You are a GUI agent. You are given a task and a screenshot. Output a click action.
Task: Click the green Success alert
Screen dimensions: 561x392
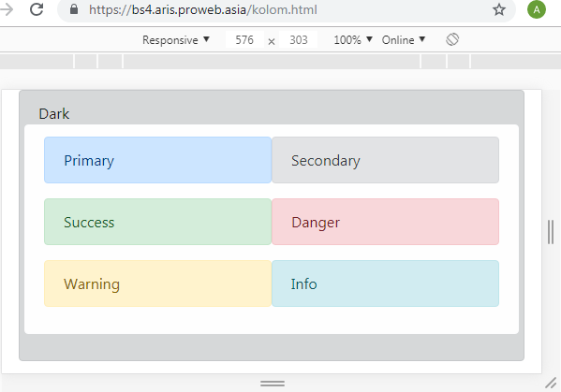pyautogui.click(x=157, y=222)
